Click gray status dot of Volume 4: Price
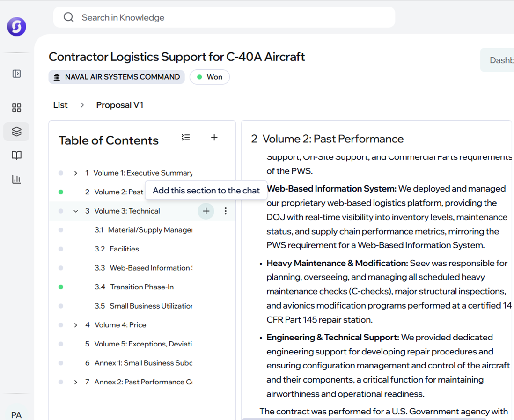514x420 pixels. pos(61,325)
